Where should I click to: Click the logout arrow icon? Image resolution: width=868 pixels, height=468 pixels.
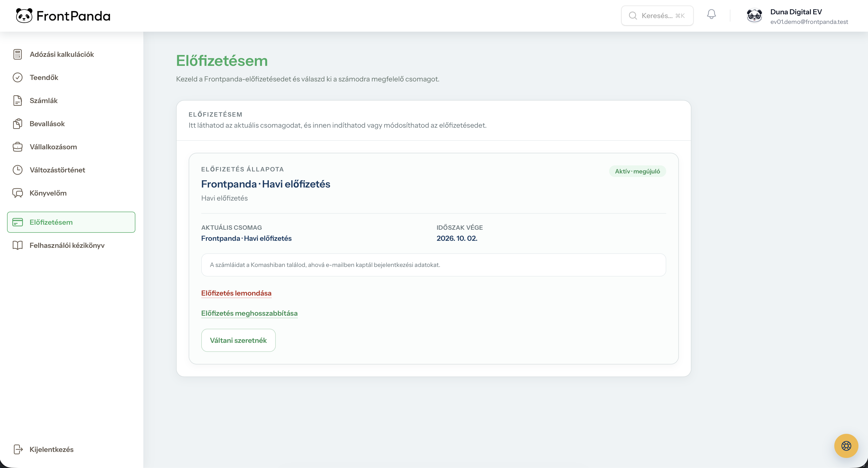(x=18, y=449)
